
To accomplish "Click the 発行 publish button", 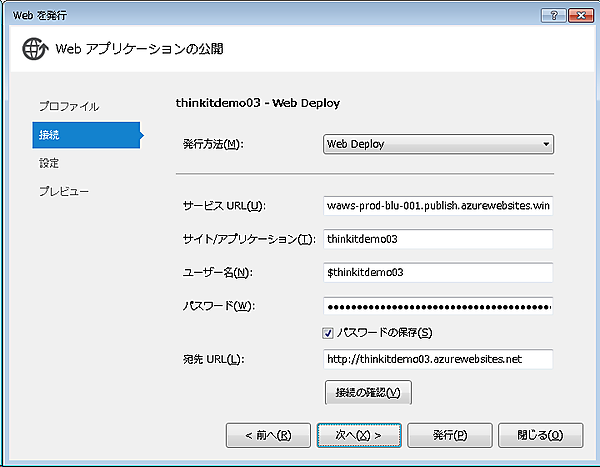I will coord(450,435).
